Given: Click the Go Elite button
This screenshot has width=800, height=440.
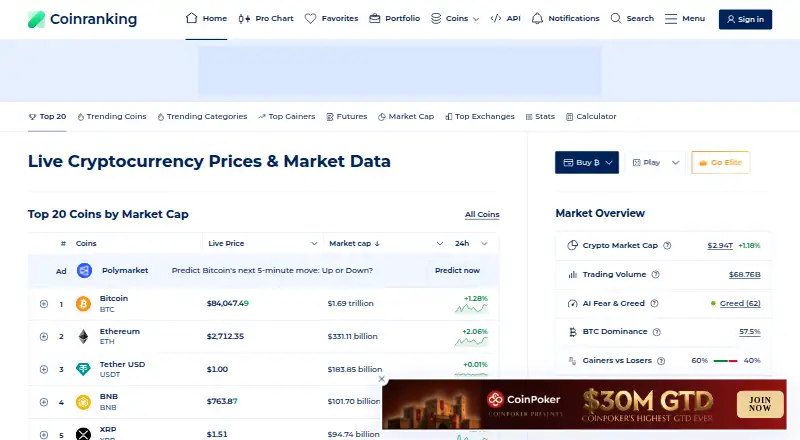Looking at the screenshot, I should pos(720,162).
